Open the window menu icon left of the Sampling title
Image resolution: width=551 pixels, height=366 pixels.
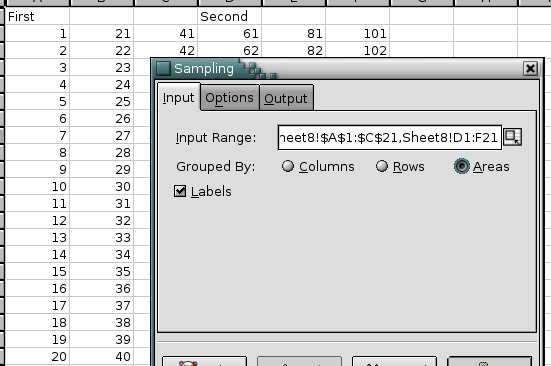click(163, 68)
